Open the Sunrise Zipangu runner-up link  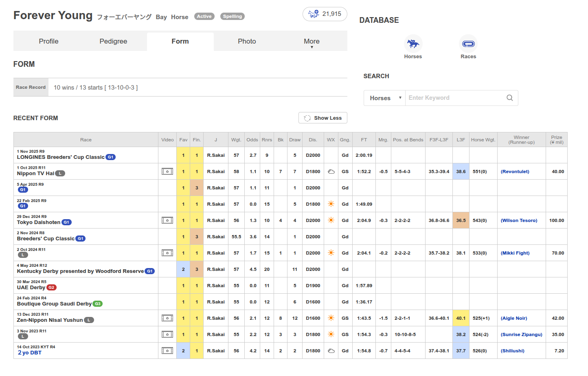[522, 334]
